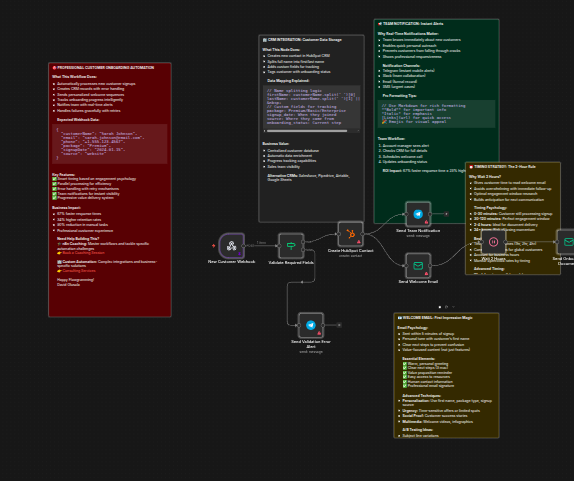Screen dimensions: 574x481
Task: Click the Markdown formatting code block in green note
Action: (436, 114)
